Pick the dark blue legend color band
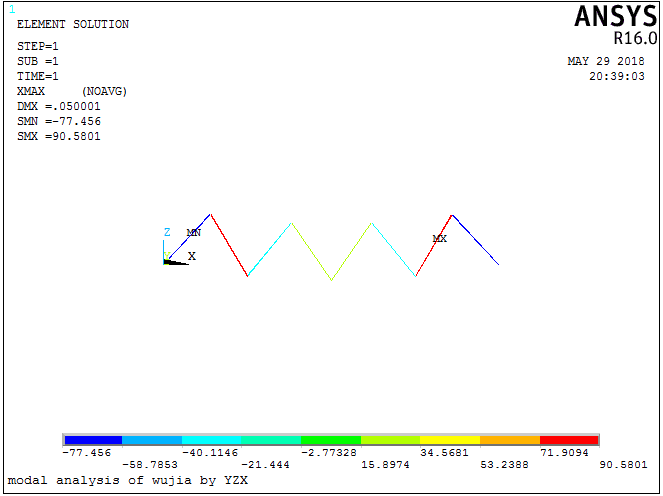The height and width of the screenshot is (496, 663). pyautogui.click(x=92, y=440)
